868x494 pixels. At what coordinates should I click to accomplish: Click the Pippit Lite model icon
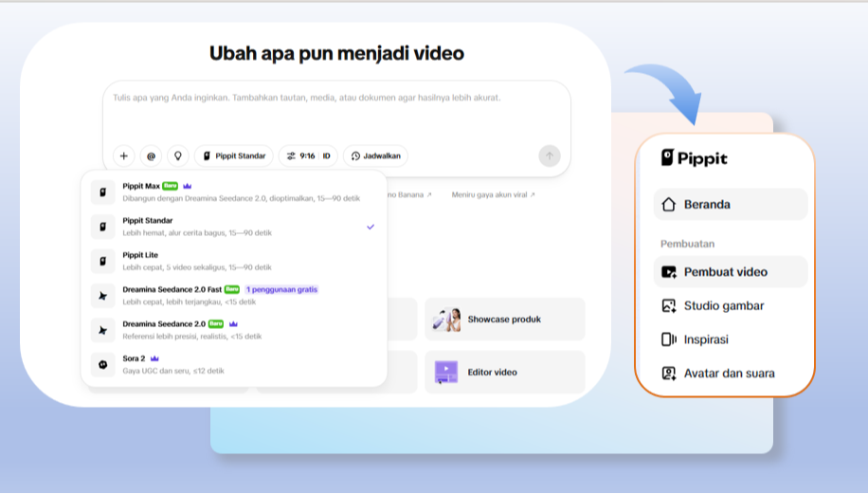tap(103, 261)
